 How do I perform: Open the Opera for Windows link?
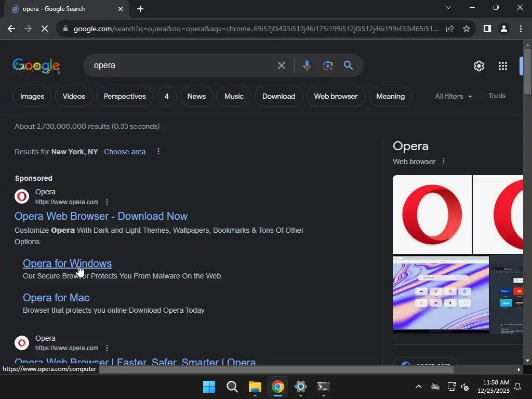[x=67, y=263]
